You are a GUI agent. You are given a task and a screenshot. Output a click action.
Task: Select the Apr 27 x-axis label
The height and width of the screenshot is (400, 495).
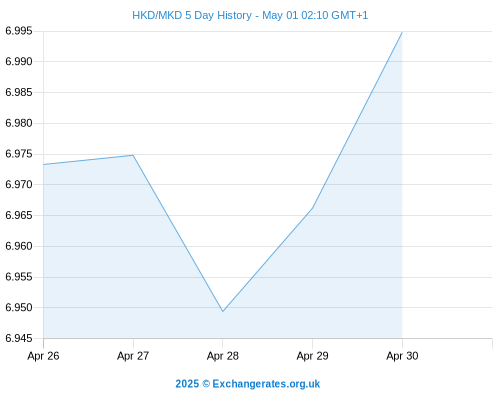[x=133, y=356]
